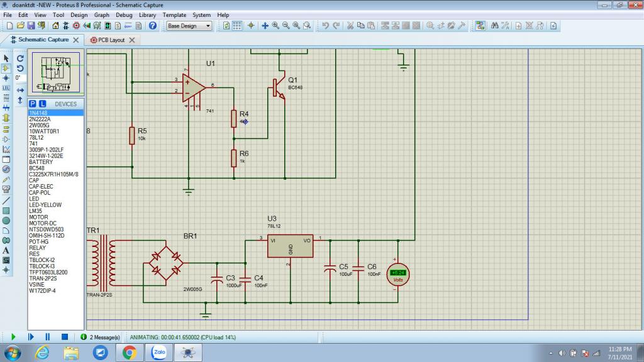Click the Save Project toolbar icon
This screenshot has height=362, width=644.
click(x=31, y=26)
